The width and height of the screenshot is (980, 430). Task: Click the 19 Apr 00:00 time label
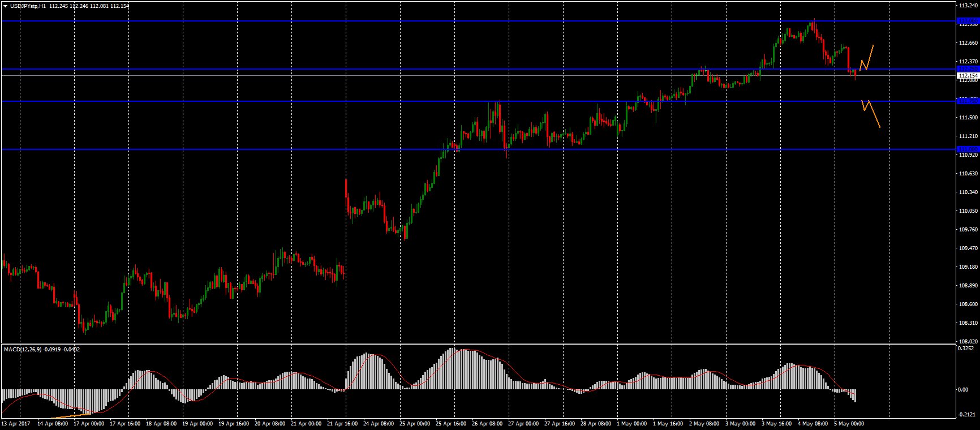(x=197, y=424)
